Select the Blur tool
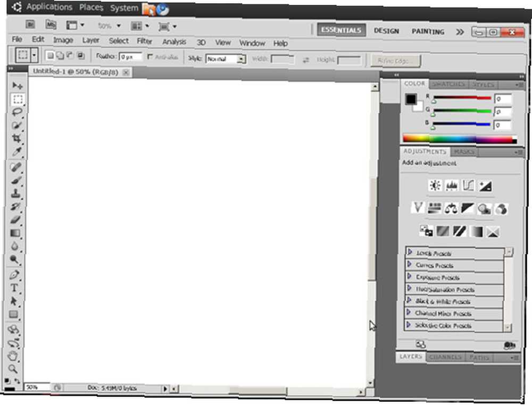This screenshot has width=532, height=405. click(15, 246)
